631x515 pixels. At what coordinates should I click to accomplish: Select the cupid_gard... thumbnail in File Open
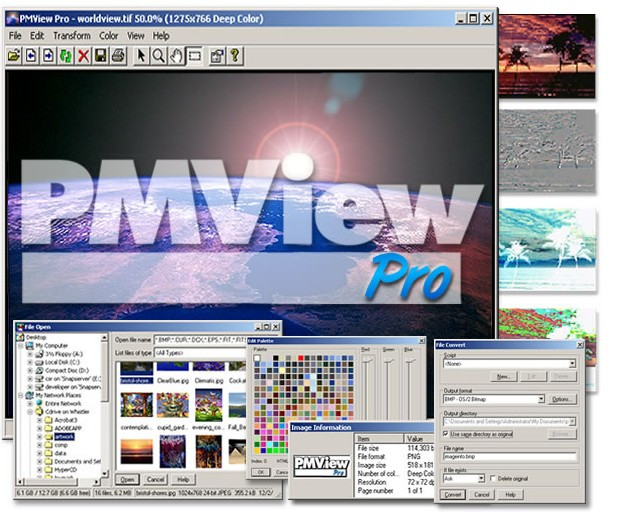pyautogui.click(x=173, y=406)
